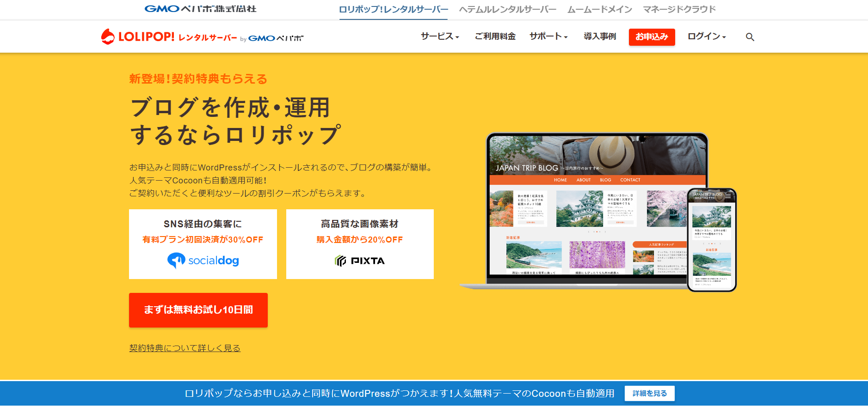Click the socialdog logo
Viewport: 868px width, 407px height.
[x=203, y=261]
